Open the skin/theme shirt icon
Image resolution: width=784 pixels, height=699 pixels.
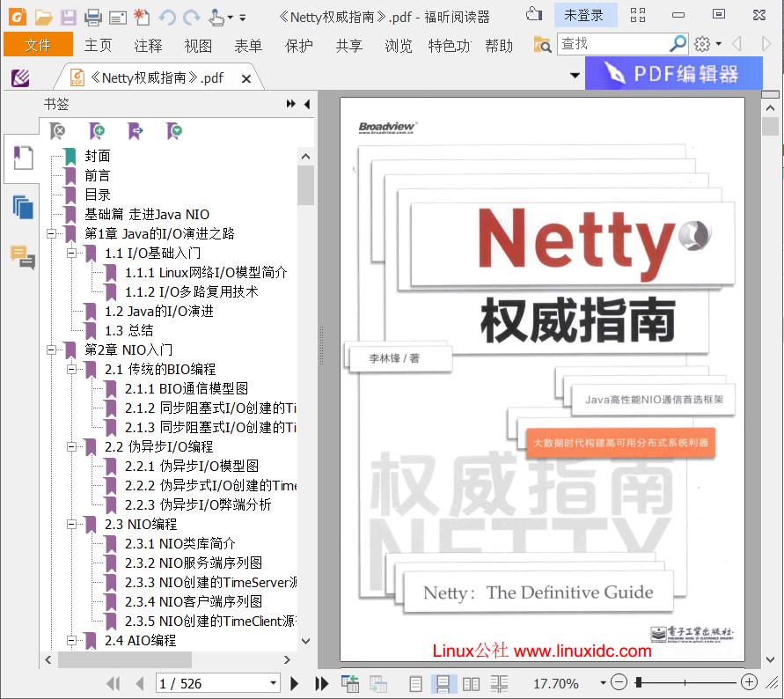click(534, 14)
